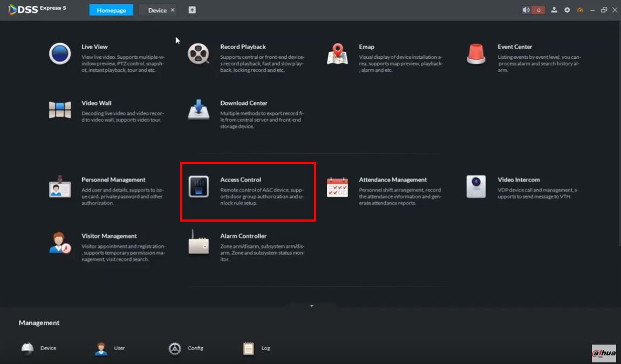Open the Event Center siren icon
This screenshot has width=621, height=364.
click(476, 54)
